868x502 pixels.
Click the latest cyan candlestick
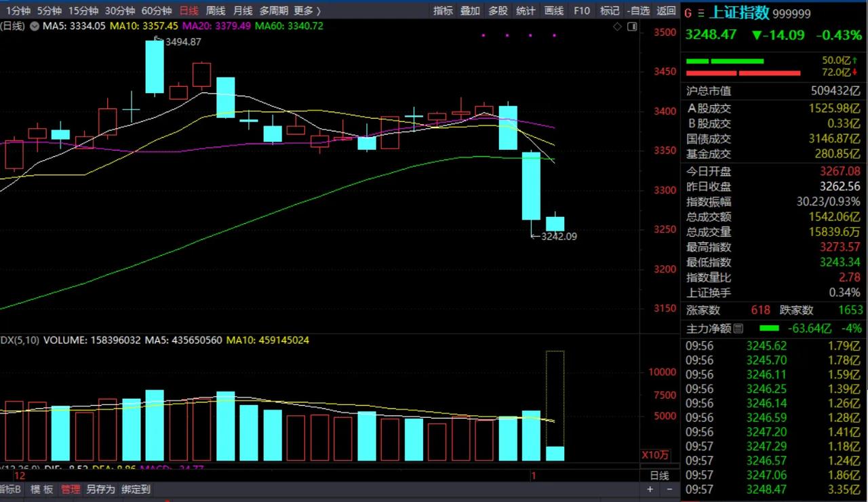(555, 224)
